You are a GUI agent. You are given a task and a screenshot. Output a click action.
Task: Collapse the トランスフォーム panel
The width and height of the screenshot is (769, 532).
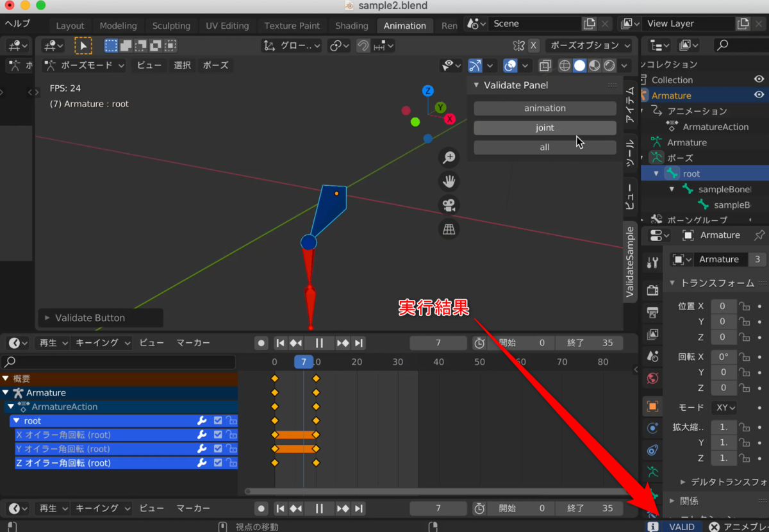pos(715,283)
